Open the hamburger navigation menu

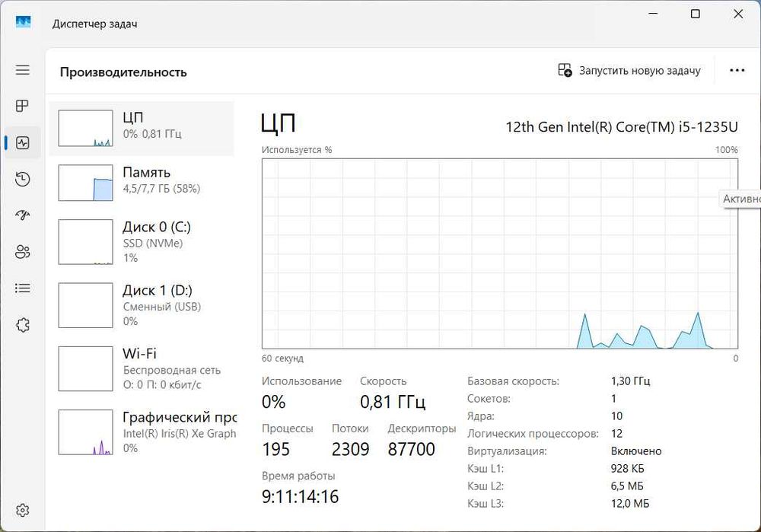[23, 70]
